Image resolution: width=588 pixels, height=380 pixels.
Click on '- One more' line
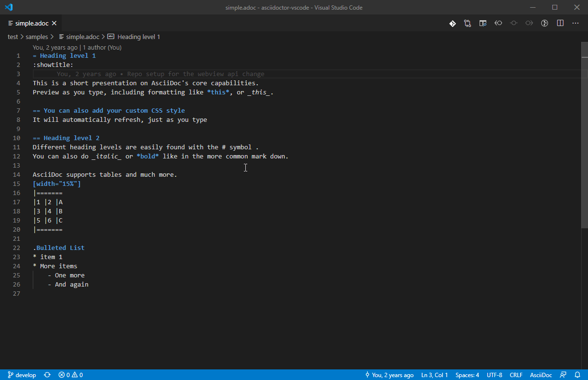66,275
